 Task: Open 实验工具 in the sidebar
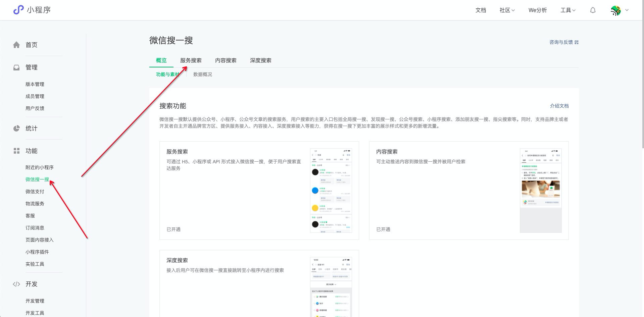(35, 264)
